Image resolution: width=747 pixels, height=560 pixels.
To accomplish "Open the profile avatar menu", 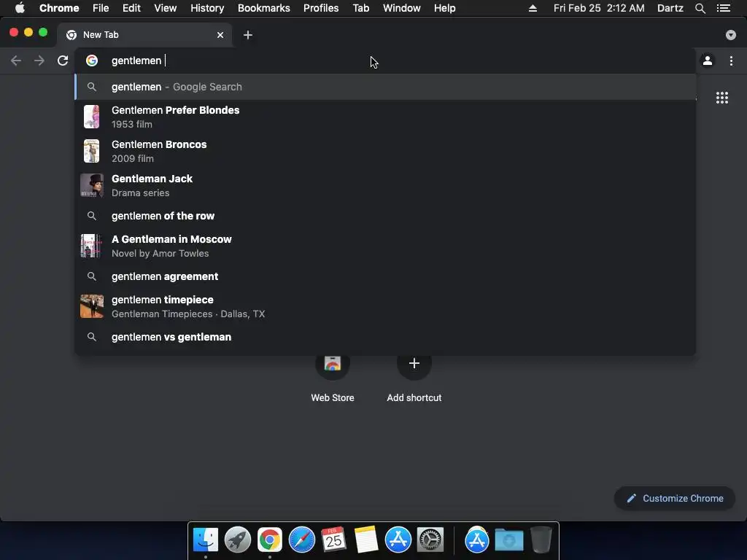I will tap(708, 61).
